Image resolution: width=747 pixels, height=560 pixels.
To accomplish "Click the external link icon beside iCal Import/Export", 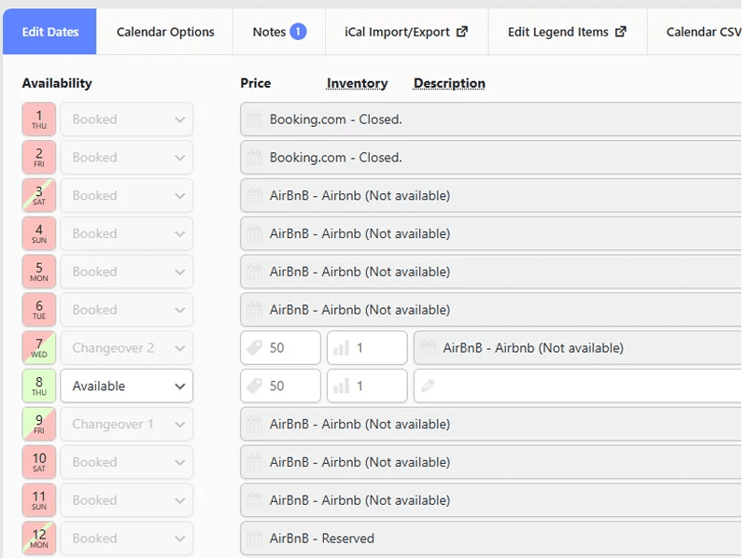I will [461, 32].
